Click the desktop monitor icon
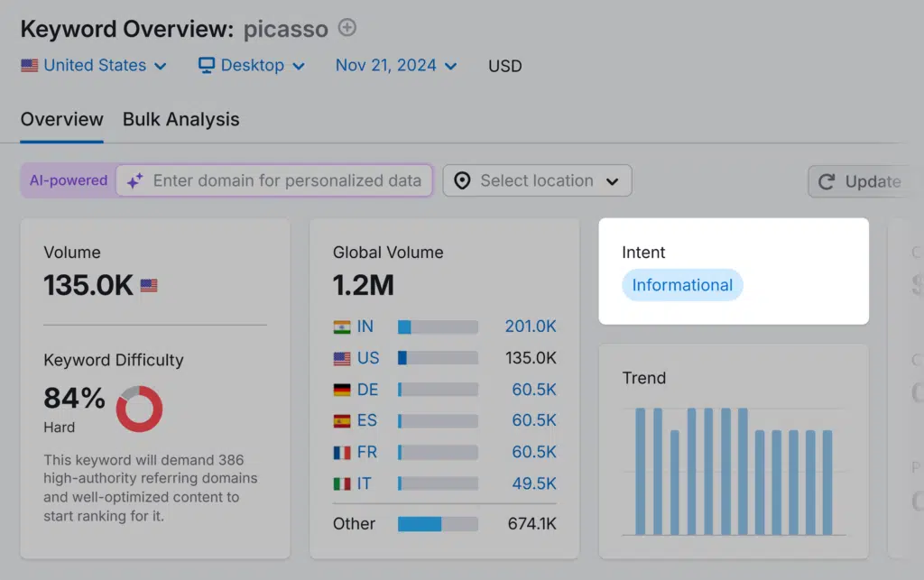Image resolution: width=924 pixels, height=580 pixels. [x=207, y=66]
